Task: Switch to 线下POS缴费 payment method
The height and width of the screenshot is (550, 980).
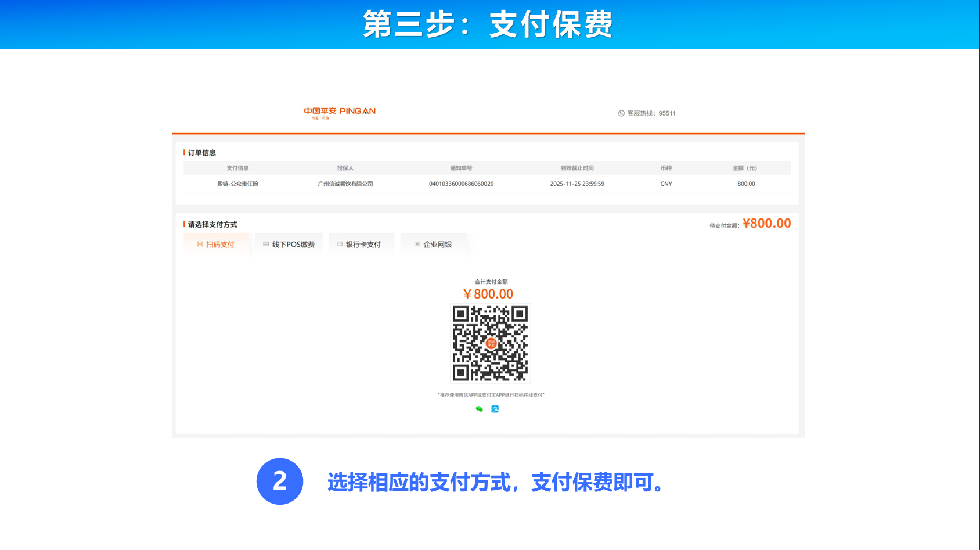Action: [x=289, y=245]
